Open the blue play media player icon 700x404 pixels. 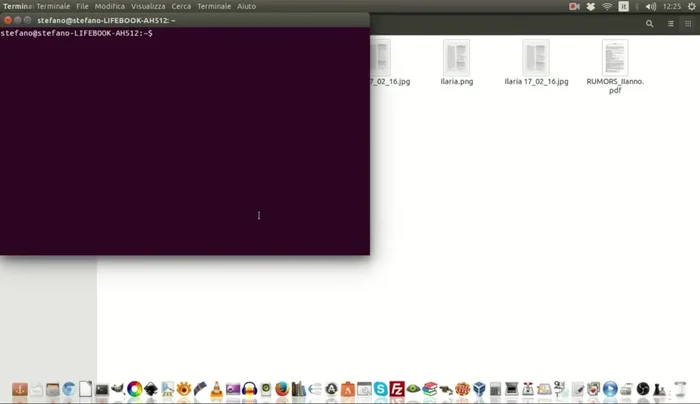tap(610, 389)
